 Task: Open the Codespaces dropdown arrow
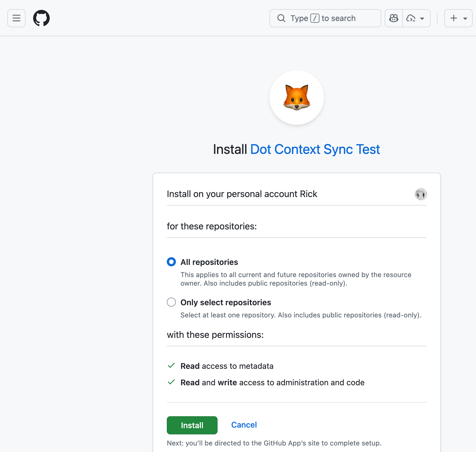423,18
